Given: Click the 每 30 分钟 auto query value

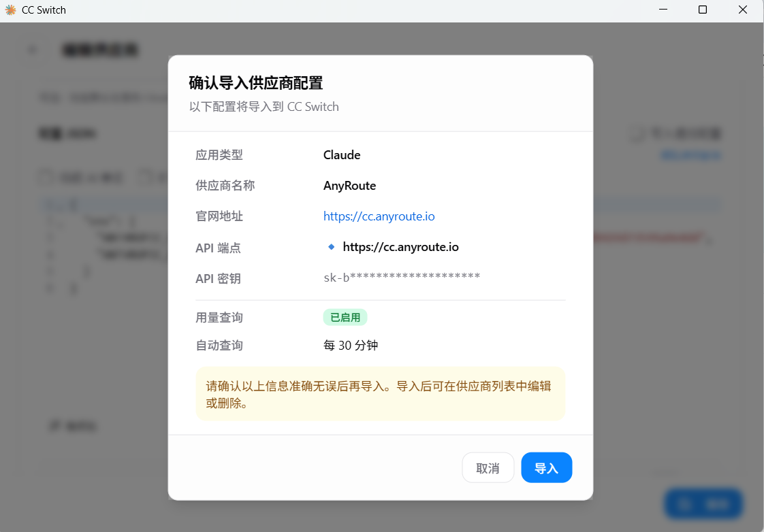Looking at the screenshot, I should [x=351, y=346].
